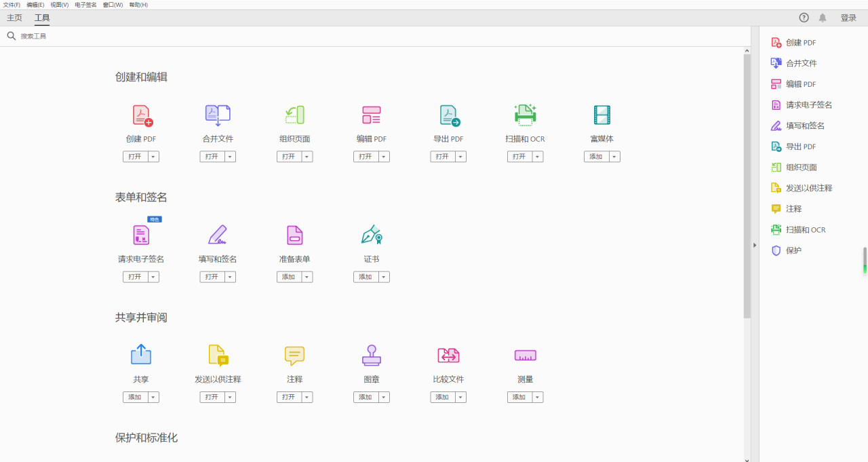Open the 电子签名 menu
This screenshot has height=462, width=868.
pos(85,5)
